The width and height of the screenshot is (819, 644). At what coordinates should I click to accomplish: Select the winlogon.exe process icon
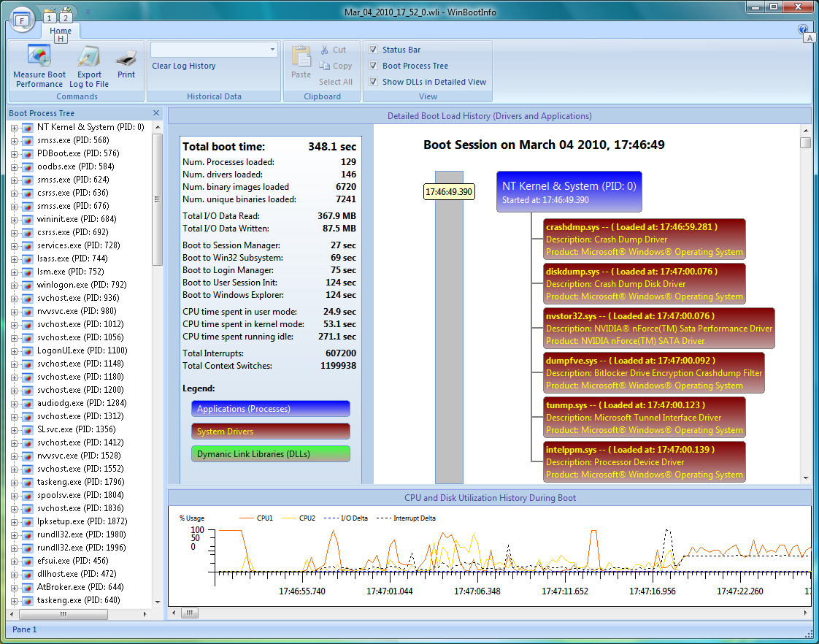pyautogui.click(x=28, y=285)
